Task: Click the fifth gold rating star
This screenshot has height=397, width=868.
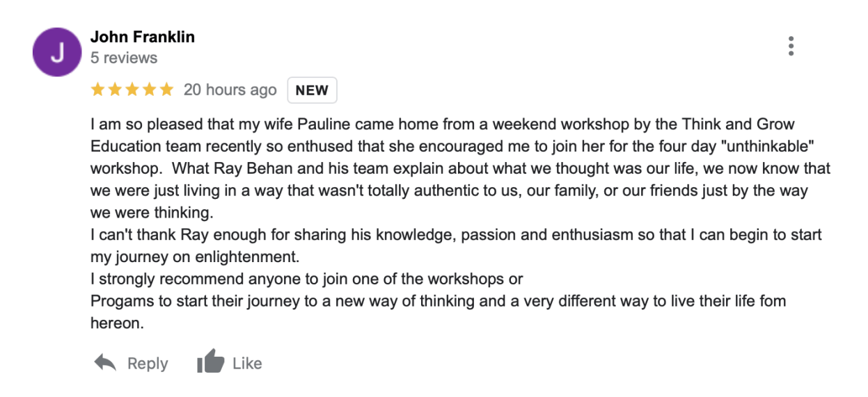Action: pos(166,90)
